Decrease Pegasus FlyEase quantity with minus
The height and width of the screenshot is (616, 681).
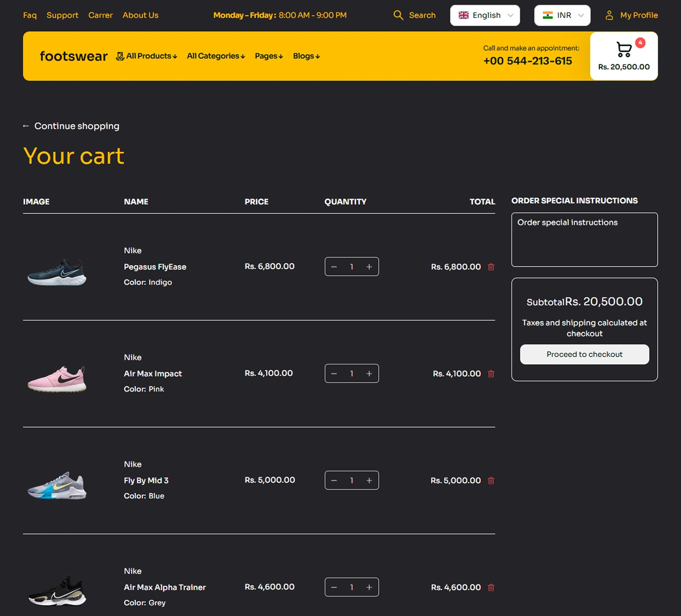(334, 267)
